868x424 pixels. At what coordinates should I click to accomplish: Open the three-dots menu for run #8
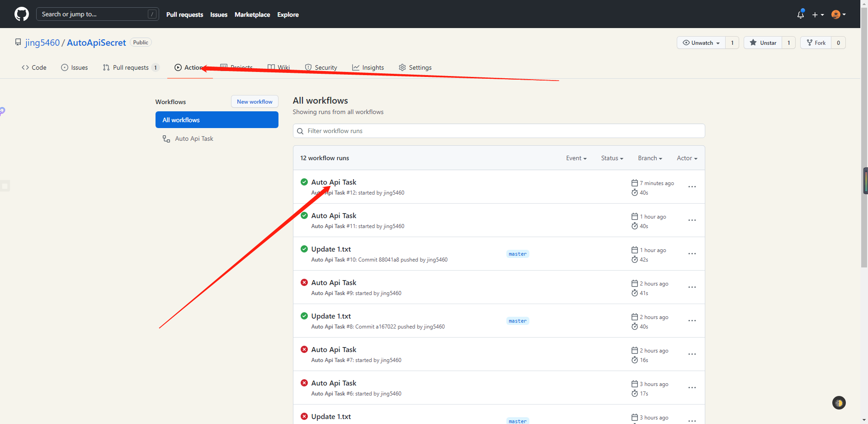pyautogui.click(x=692, y=320)
